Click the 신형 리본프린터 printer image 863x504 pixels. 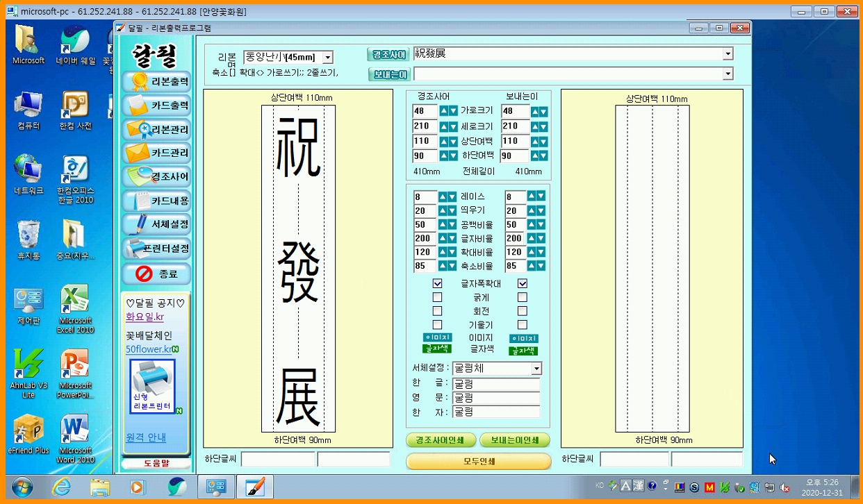pos(151,386)
